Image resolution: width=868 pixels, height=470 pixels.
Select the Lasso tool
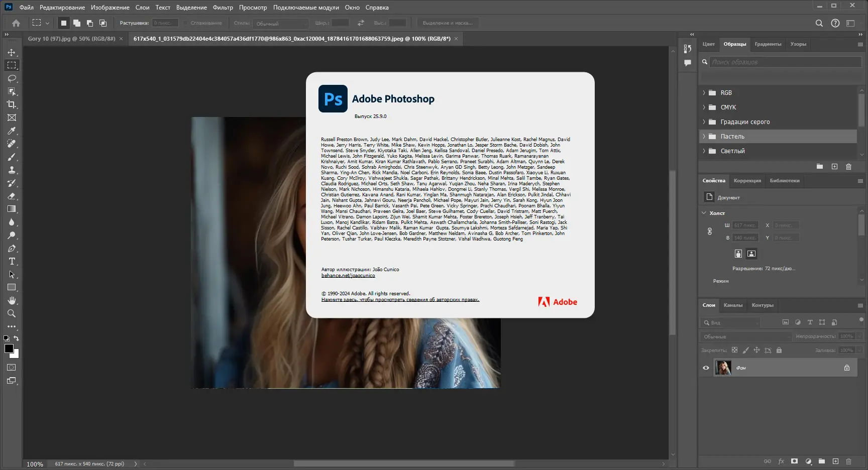pos(12,78)
